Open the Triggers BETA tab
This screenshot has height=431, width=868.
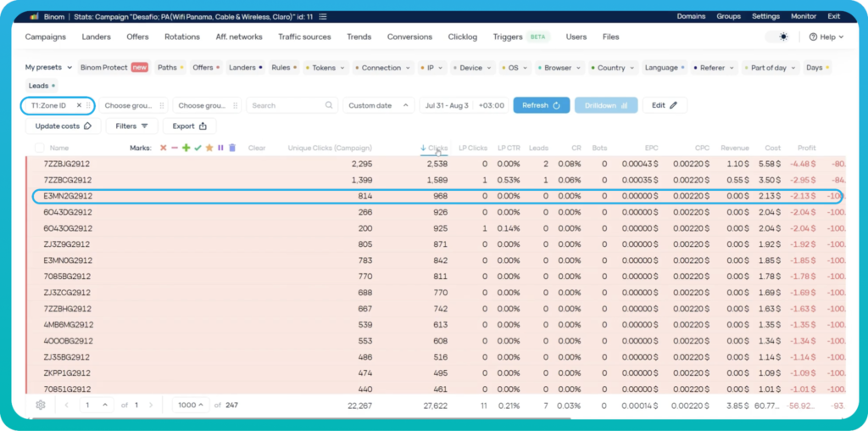(521, 37)
